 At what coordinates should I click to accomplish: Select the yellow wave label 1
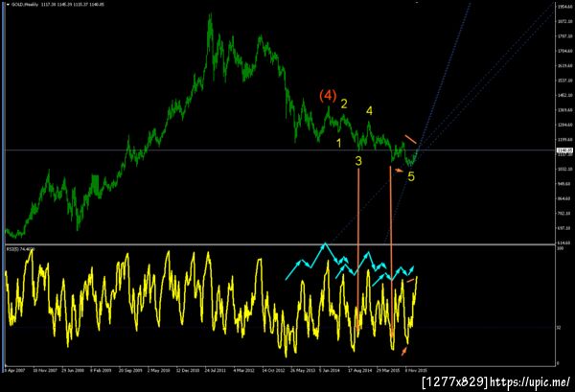339,143
